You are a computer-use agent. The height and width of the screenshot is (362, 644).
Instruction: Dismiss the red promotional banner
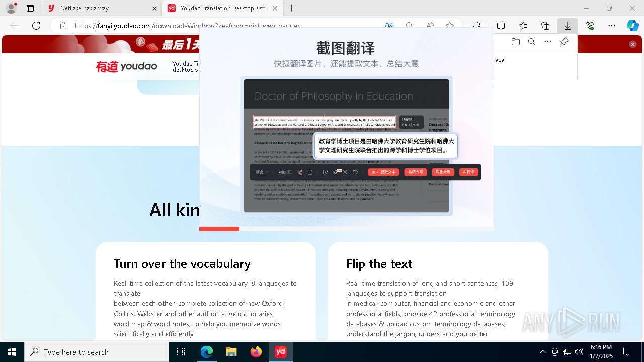coord(633,44)
